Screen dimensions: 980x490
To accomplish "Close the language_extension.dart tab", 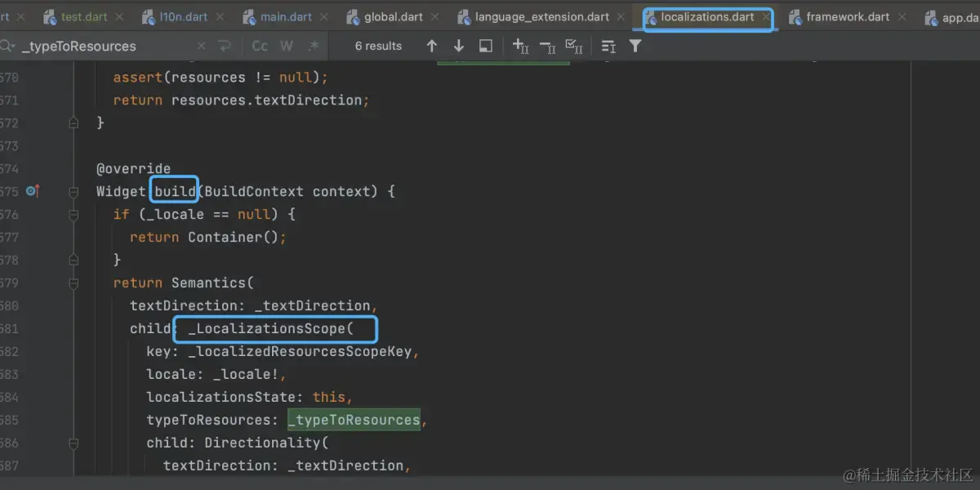I will 621,16.
